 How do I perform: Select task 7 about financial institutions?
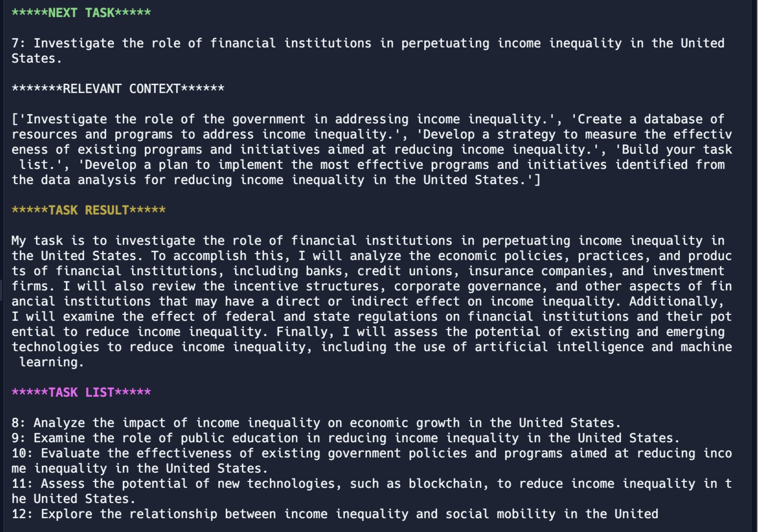368,51
